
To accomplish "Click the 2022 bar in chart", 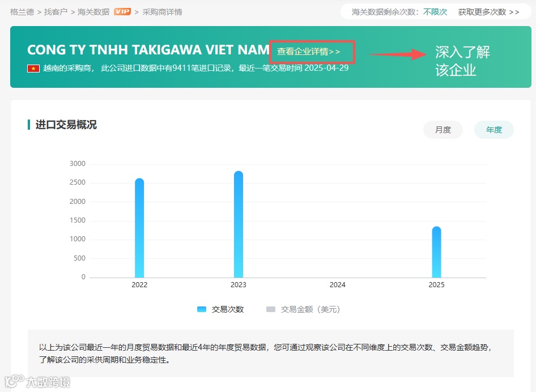I will click(x=139, y=228).
